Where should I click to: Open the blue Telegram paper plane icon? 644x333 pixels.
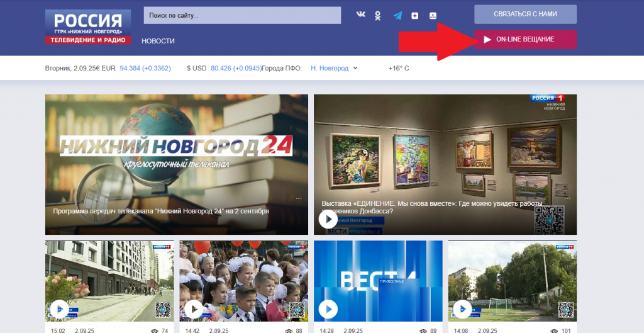397,16
